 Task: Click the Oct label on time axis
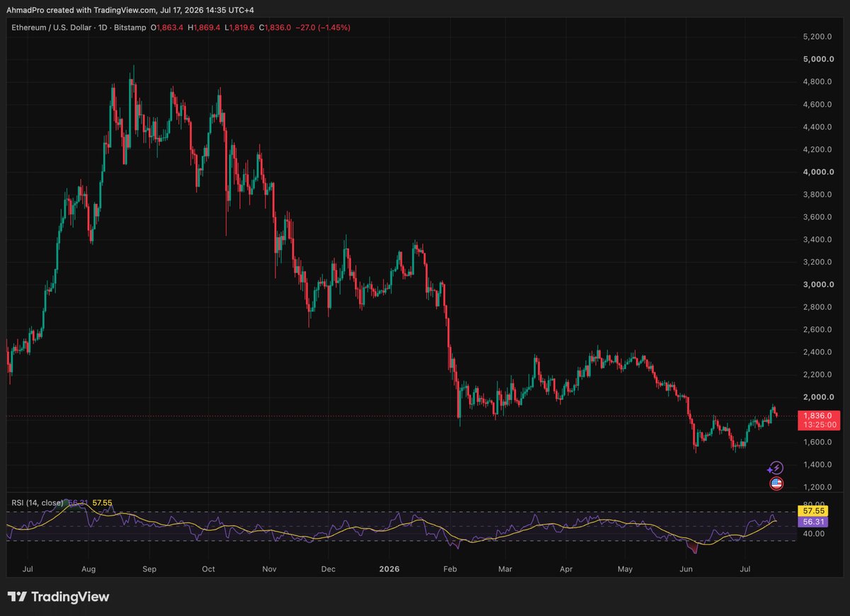[208, 569]
